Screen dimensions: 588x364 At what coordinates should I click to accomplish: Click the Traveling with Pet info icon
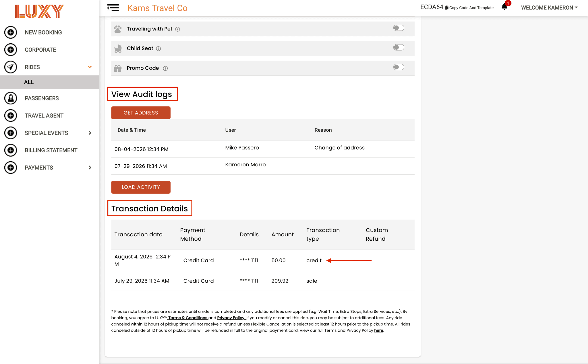click(x=177, y=29)
